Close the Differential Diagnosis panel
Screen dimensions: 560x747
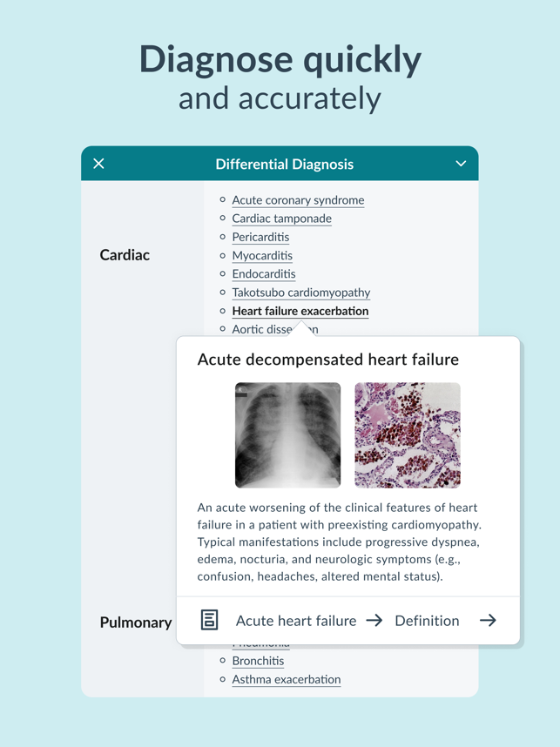(x=99, y=164)
